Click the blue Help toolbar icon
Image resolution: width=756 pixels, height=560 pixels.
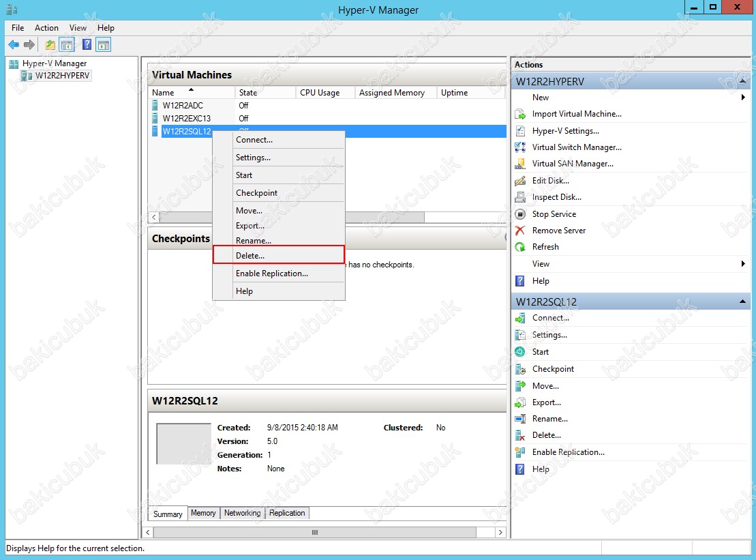[x=87, y=45]
